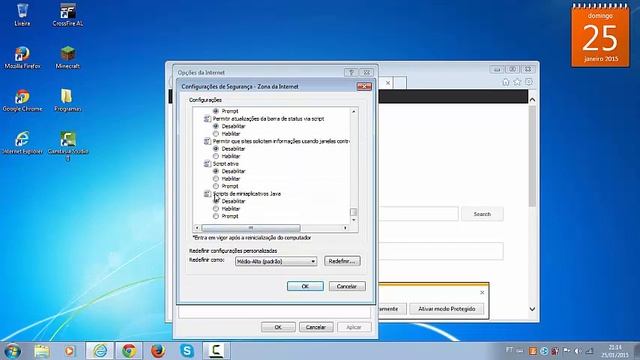Open the network tray icon

(x=589, y=351)
